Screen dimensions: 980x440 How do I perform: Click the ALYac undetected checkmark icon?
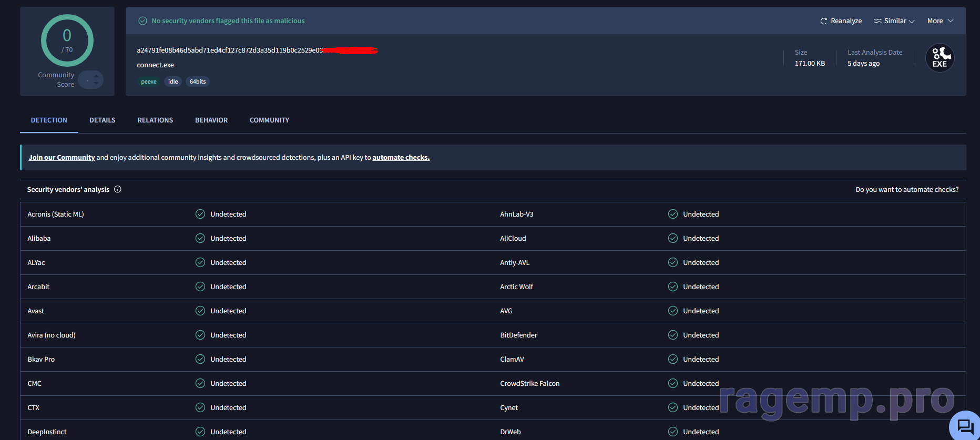(x=200, y=262)
